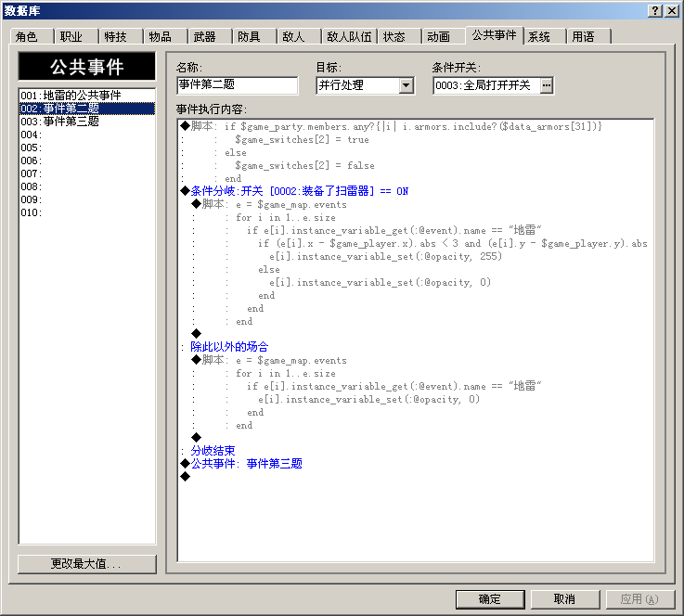Screen dimensions: 684x616
Task: Select list entry 001:地雷的公共事件
Action: 87,95
